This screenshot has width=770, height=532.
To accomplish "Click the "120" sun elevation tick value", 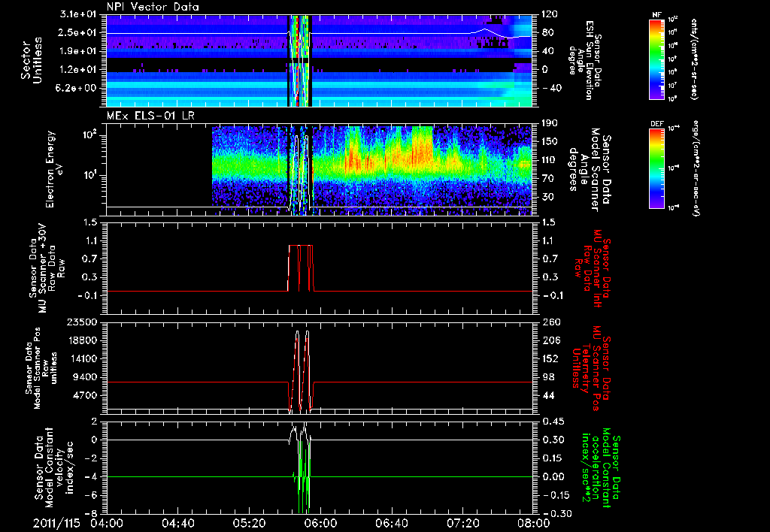I will (550, 14).
